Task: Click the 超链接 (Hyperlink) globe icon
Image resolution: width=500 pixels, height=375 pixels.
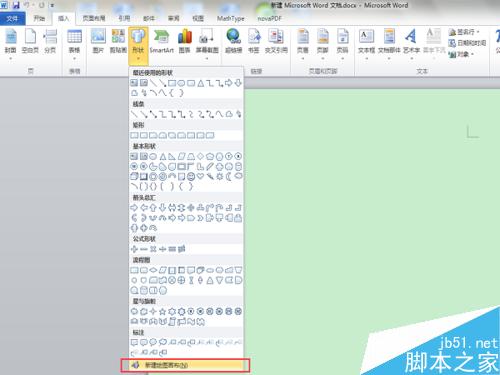Action: tap(233, 37)
